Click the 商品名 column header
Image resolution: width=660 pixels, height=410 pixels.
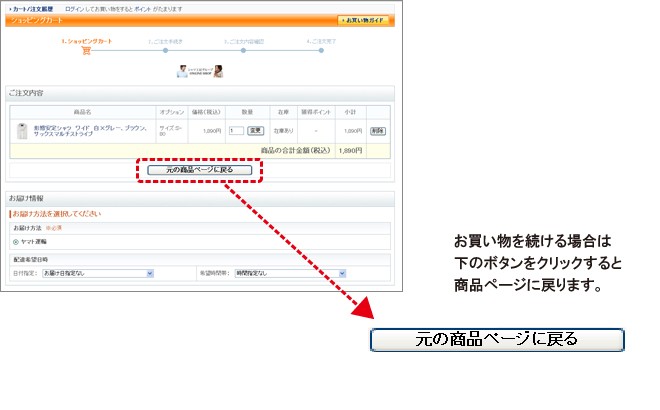pos(82,112)
